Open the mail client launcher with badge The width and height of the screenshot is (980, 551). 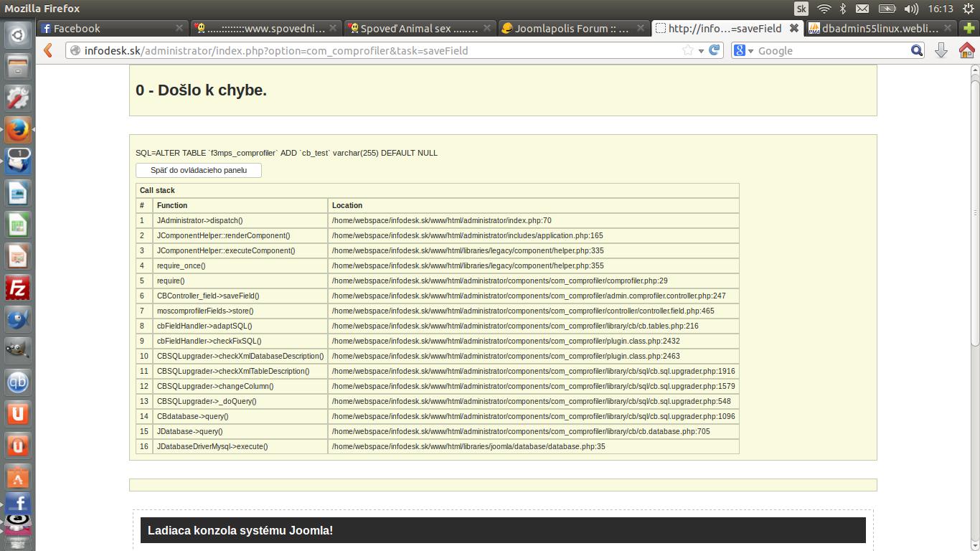[x=18, y=162]
